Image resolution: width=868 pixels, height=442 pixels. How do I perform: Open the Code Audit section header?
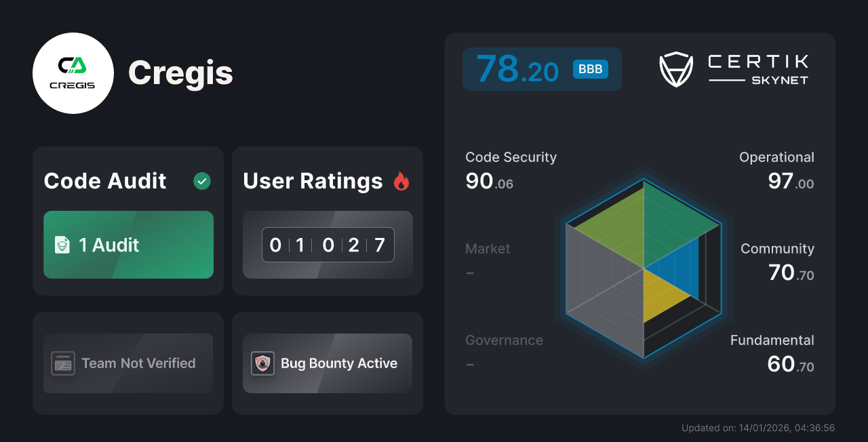[x=104, y=180]
